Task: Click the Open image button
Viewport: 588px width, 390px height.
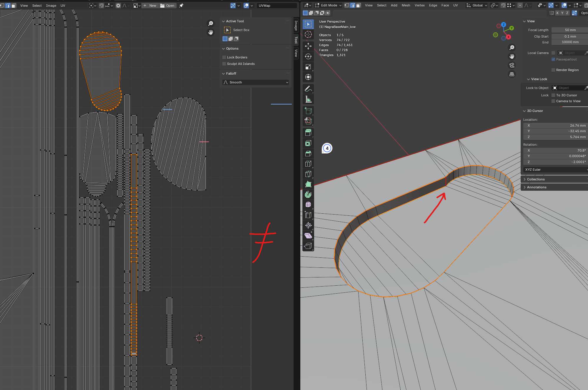Action: pyautogui.click(x=168, y=6)
